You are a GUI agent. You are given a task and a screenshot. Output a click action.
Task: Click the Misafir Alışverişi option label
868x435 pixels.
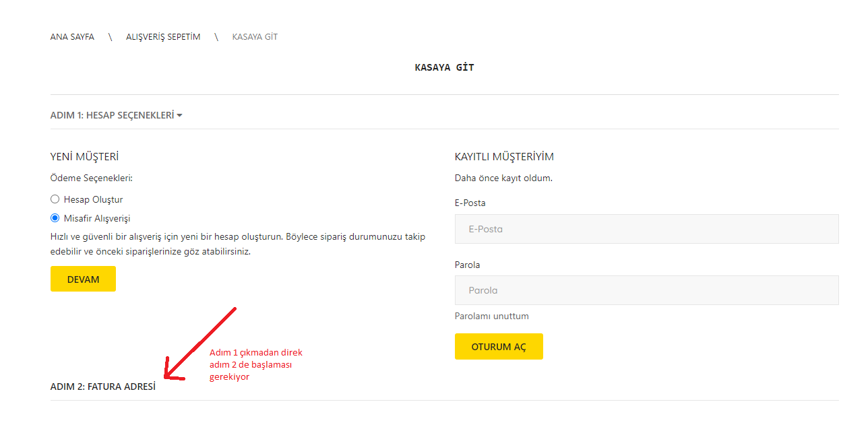pyautogui.click(x=97, y=218)
